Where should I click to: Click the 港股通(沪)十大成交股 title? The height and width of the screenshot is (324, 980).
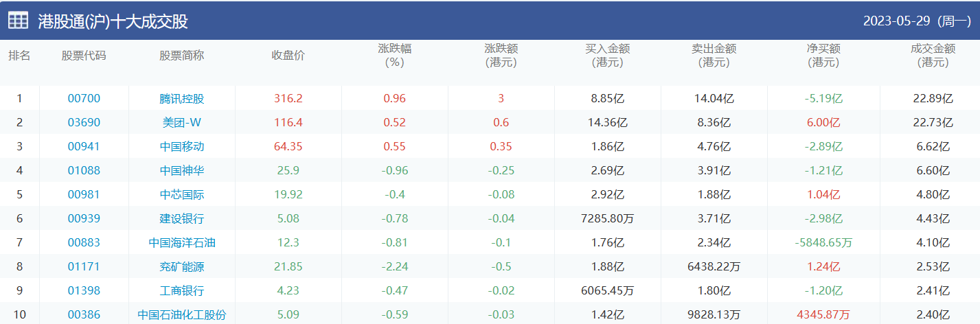tap(113, 21)
